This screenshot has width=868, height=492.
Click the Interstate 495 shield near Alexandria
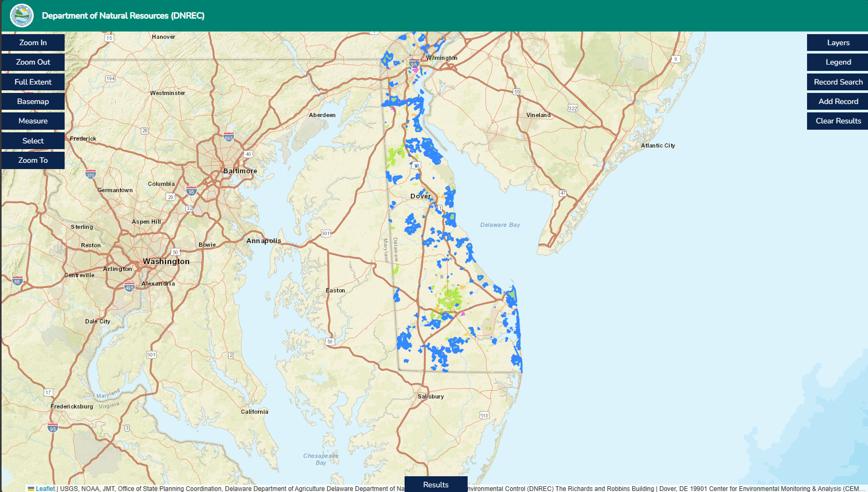coord(129,287)
